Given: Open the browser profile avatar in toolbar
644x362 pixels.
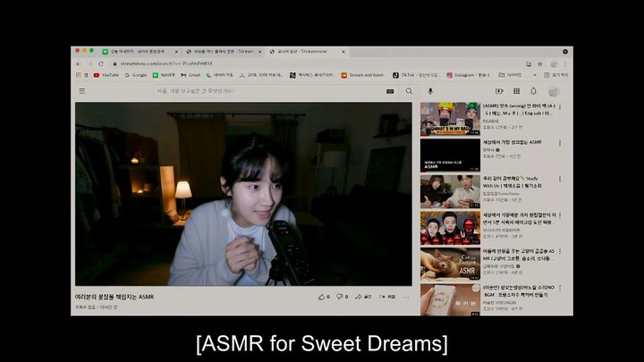Looking at the screenshot, I should point(554,63).
